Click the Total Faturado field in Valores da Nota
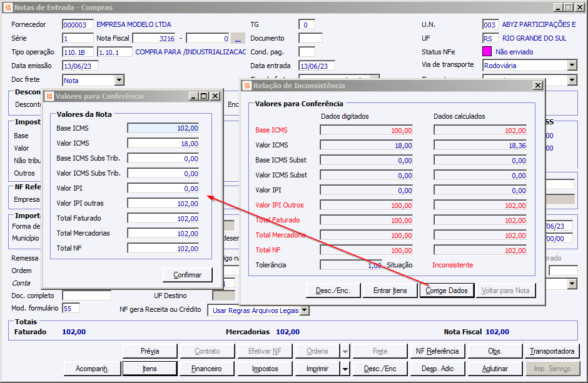Image resolution: width=588 pixels, height=383 pixels. pyautogui.click(x=163, y=218)
